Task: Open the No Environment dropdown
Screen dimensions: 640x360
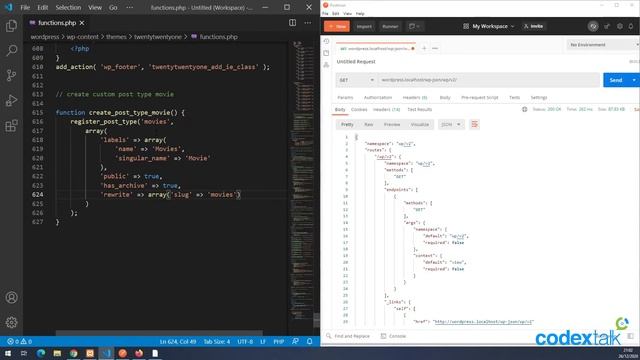Action: point(603,44)
